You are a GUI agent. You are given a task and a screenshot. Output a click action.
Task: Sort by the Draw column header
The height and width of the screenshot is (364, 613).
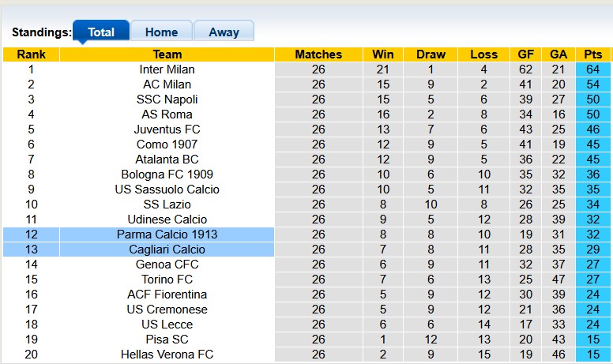tap(431, 54)
